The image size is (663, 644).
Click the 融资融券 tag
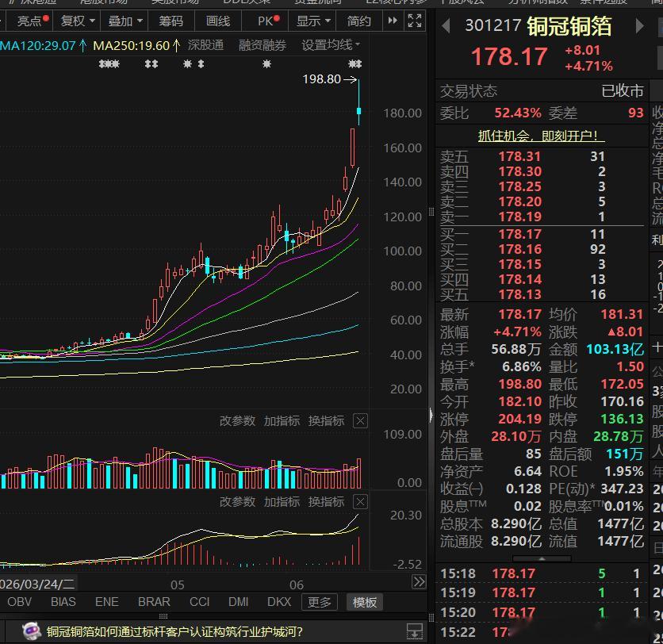click(x=263, y=45)
